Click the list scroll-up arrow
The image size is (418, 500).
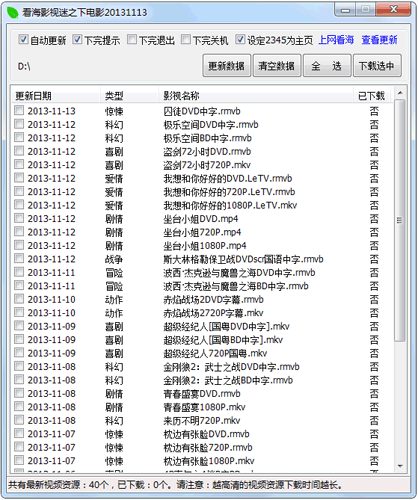tap(400, 93)
